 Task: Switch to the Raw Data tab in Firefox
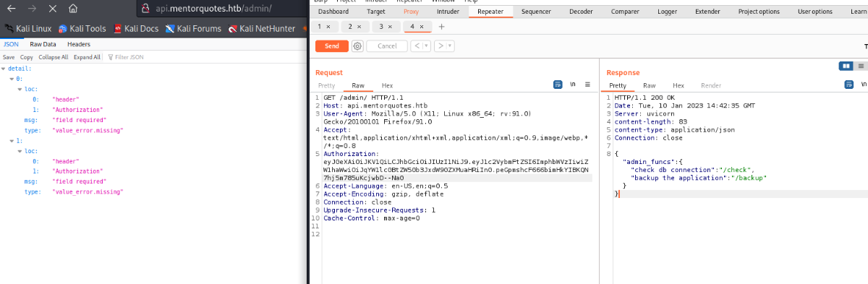click(43, 44)
